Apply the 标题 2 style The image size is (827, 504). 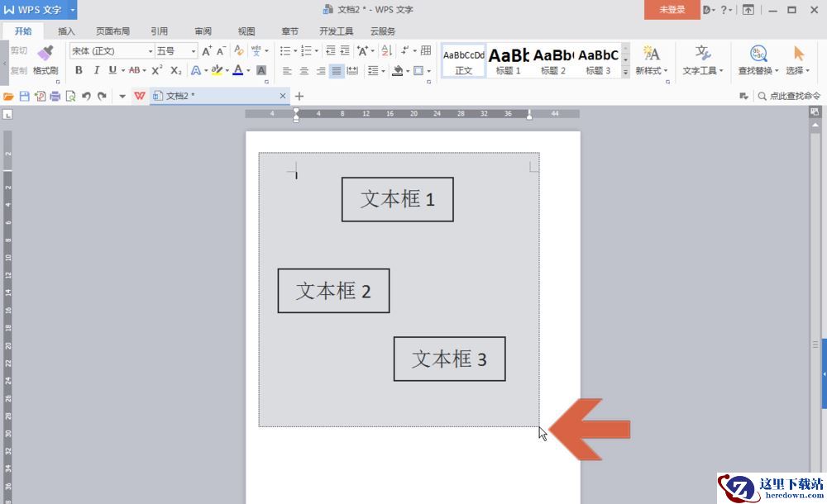point(552,61)
